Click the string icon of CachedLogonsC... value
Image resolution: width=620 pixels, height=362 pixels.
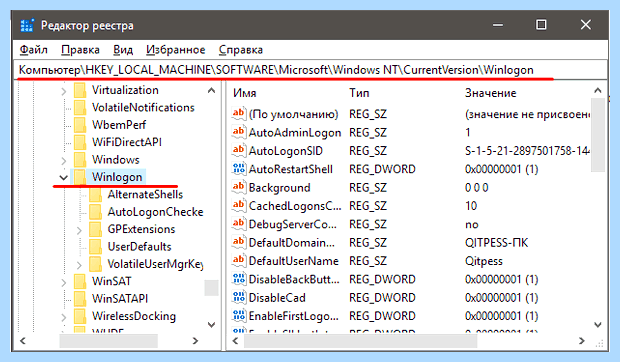tap(238, 206)
